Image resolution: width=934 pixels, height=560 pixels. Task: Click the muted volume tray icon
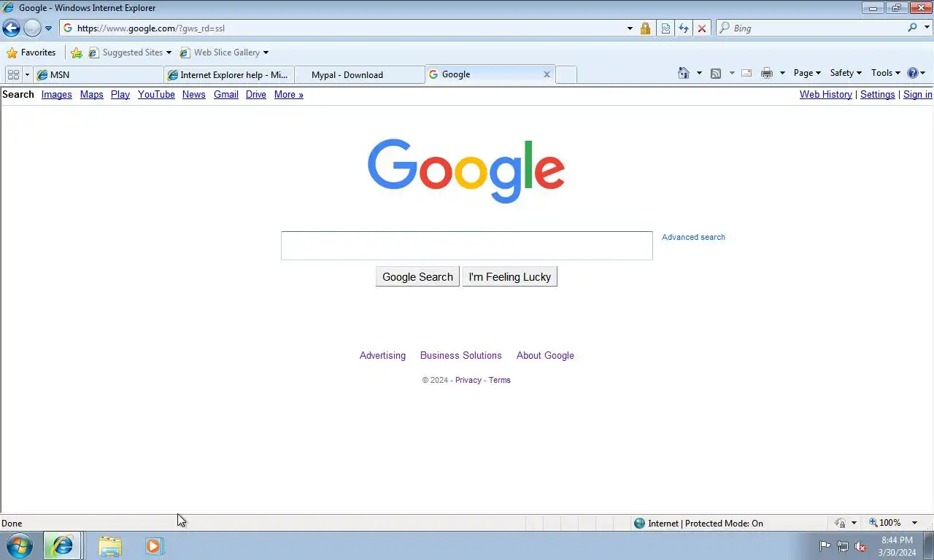tap(860, 546)
